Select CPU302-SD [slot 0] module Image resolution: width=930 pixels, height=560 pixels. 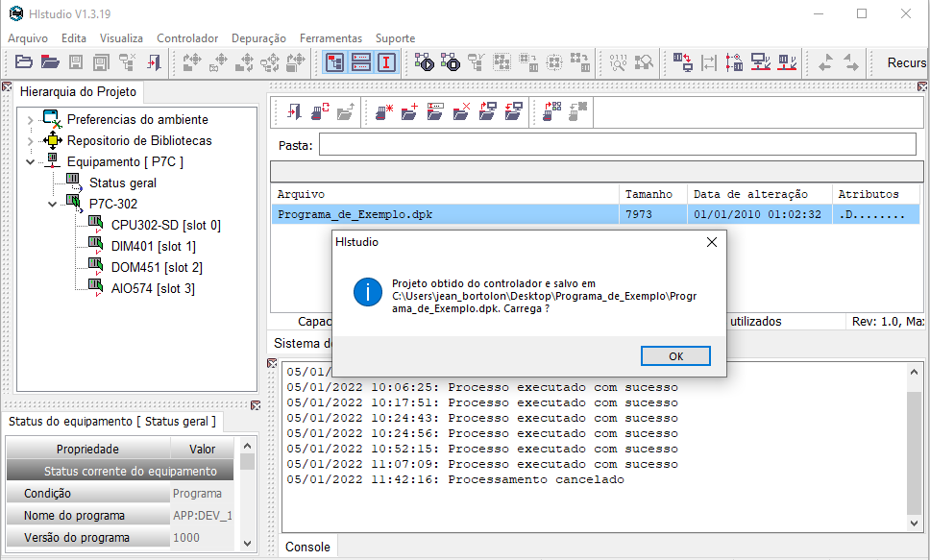pyautogui.click(x=166, y=226)
